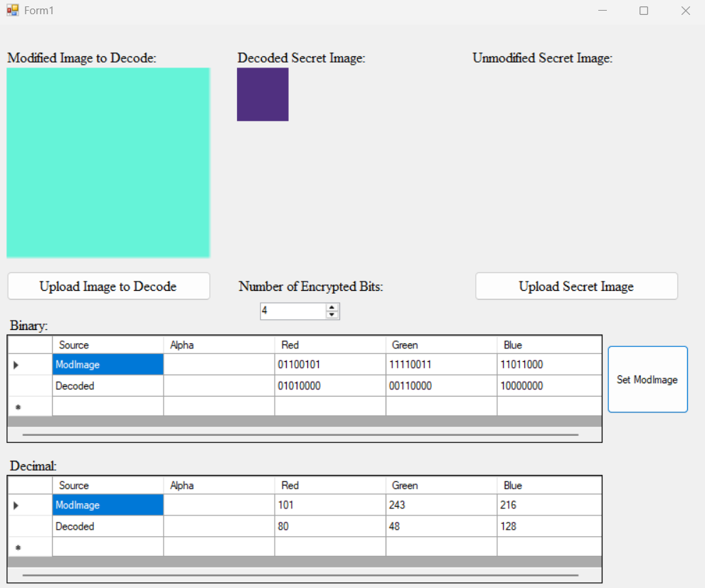Click the Blue column header in Decimal table
The height and width of the screenshot is (588, 705).
[548, 486]
